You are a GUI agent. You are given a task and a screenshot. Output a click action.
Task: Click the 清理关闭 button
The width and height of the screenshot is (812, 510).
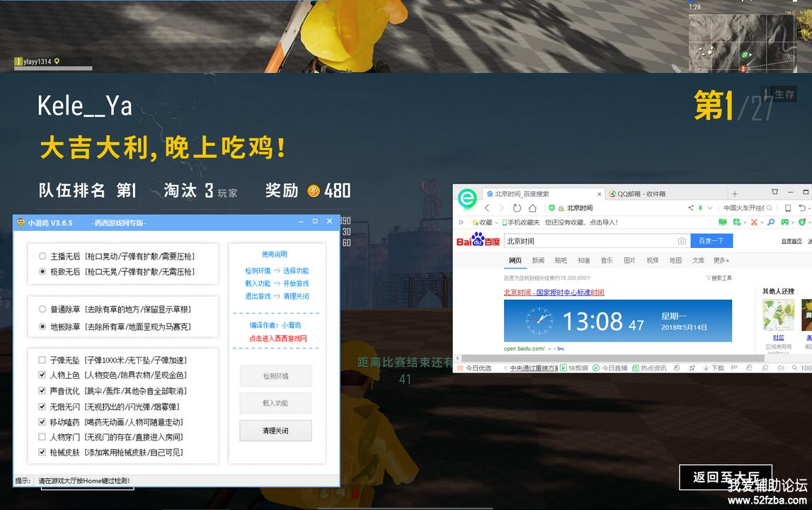point(275,431)
